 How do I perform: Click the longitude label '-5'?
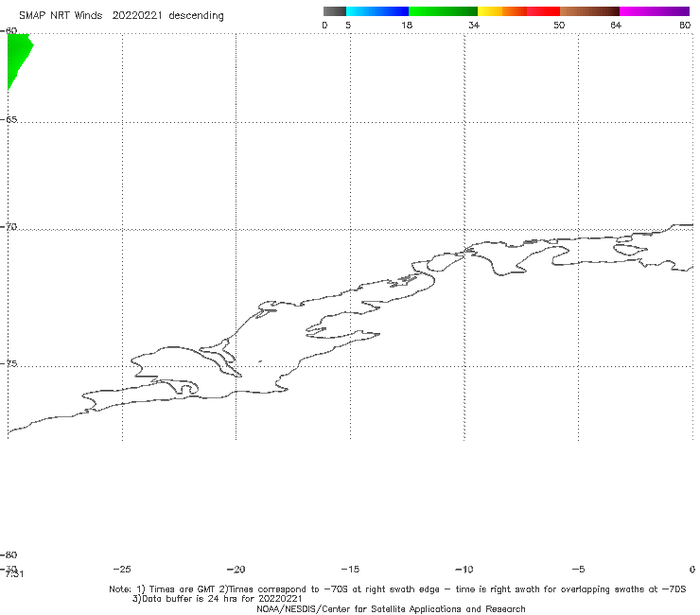click(x=578, y=570)
